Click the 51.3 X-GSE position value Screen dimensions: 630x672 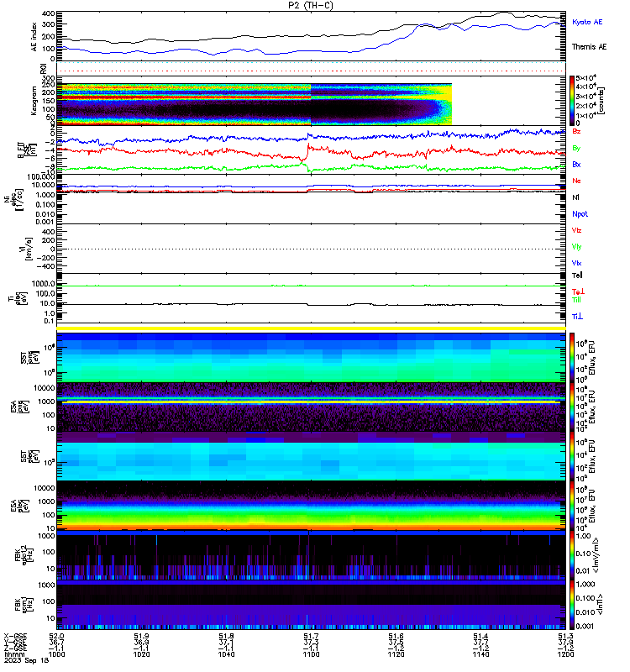[565, 637]
